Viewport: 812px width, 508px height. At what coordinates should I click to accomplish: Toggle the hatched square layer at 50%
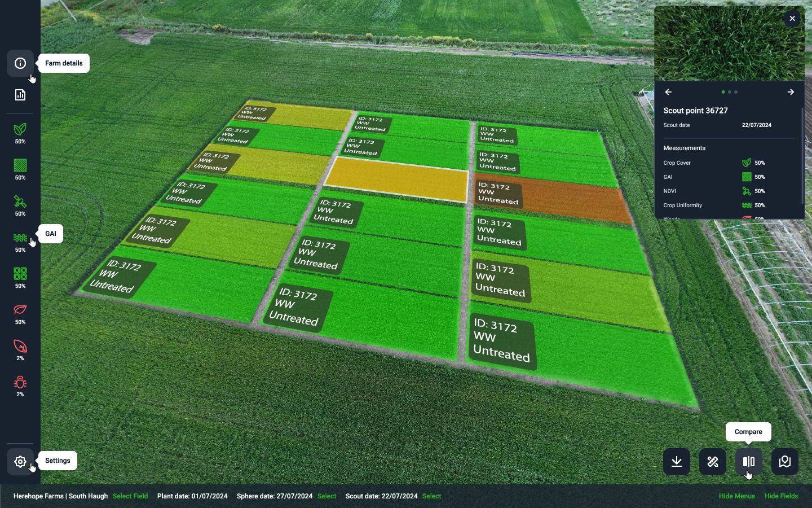(20, 166)
